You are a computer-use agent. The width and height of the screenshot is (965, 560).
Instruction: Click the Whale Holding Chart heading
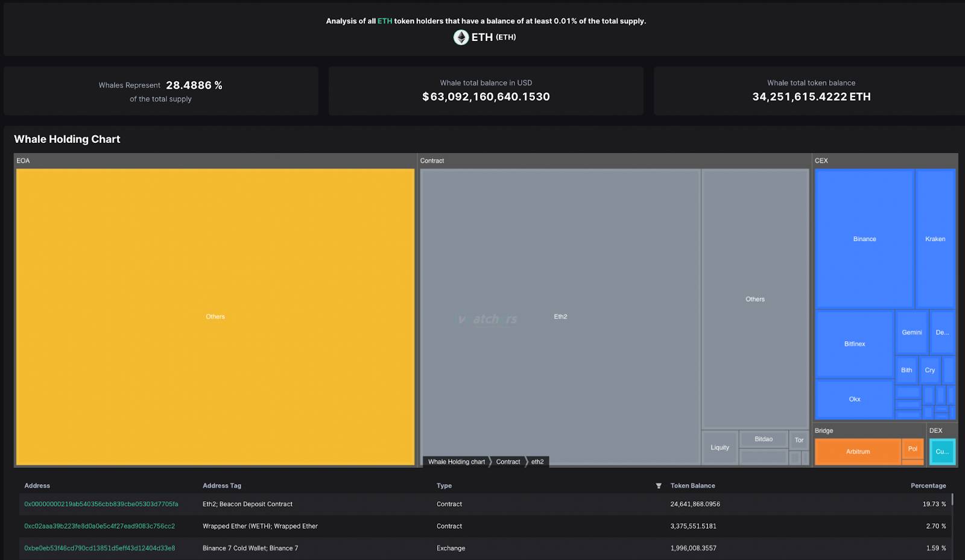[x=67, y=139]
